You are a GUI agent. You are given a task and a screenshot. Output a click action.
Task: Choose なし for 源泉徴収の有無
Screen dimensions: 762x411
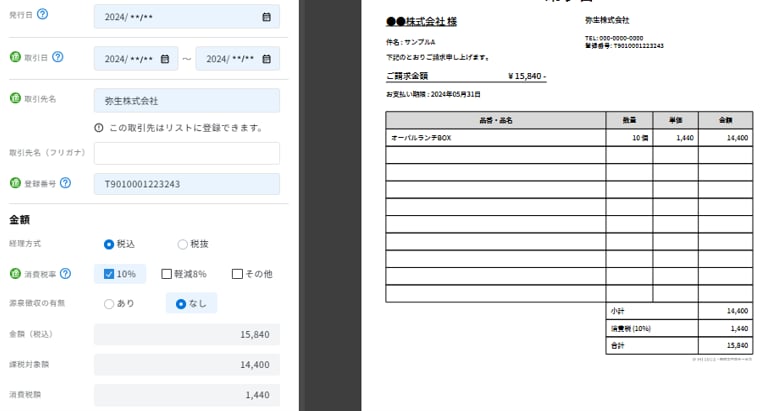[181, 304]
